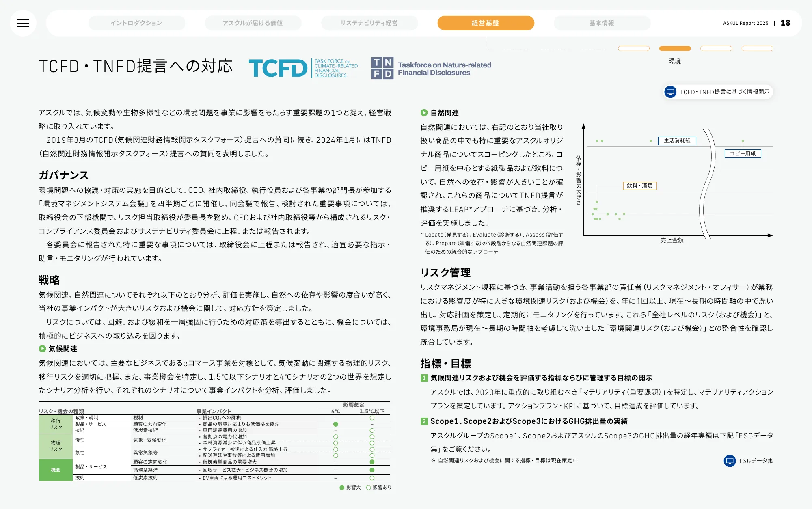Click the green number 2 badge
Viewport: 812px width, 509px height.
coord(424,421)
